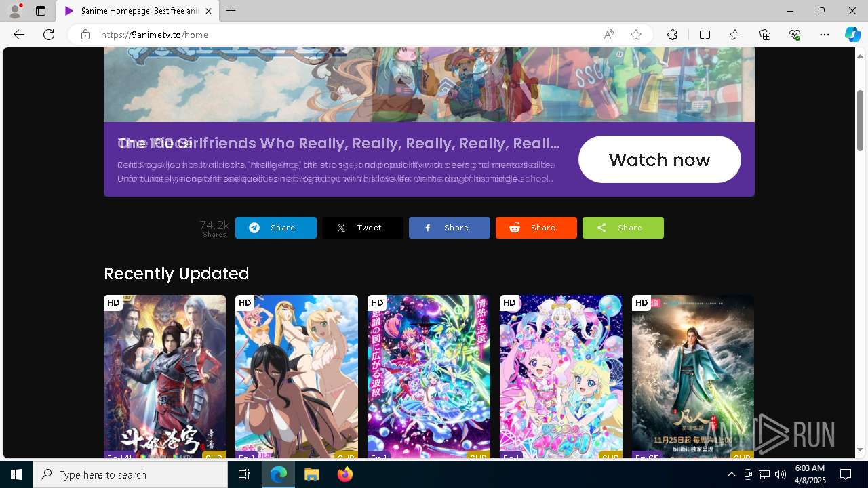Click the address bar URL
The height and width of the screenshot is (488, 868).
click(155, 35)
